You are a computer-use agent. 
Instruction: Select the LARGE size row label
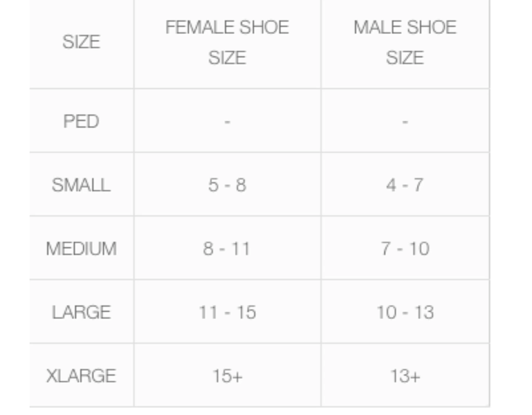pyautogui.click(x=81, y=312)
